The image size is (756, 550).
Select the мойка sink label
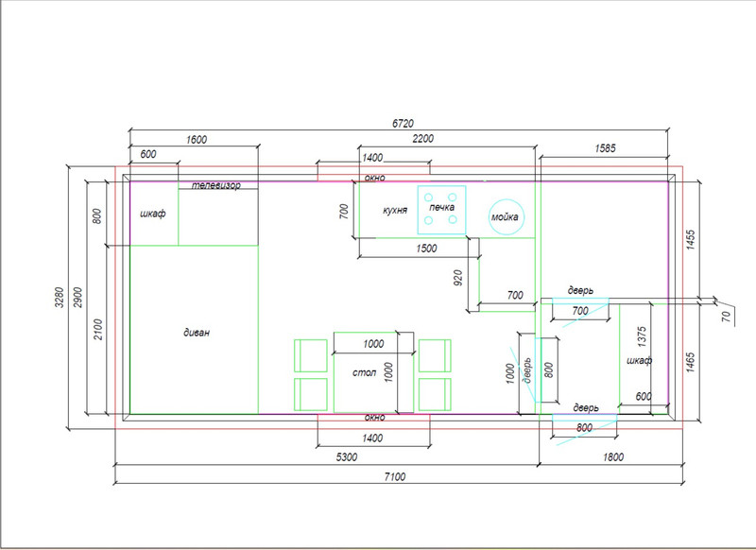505,217
